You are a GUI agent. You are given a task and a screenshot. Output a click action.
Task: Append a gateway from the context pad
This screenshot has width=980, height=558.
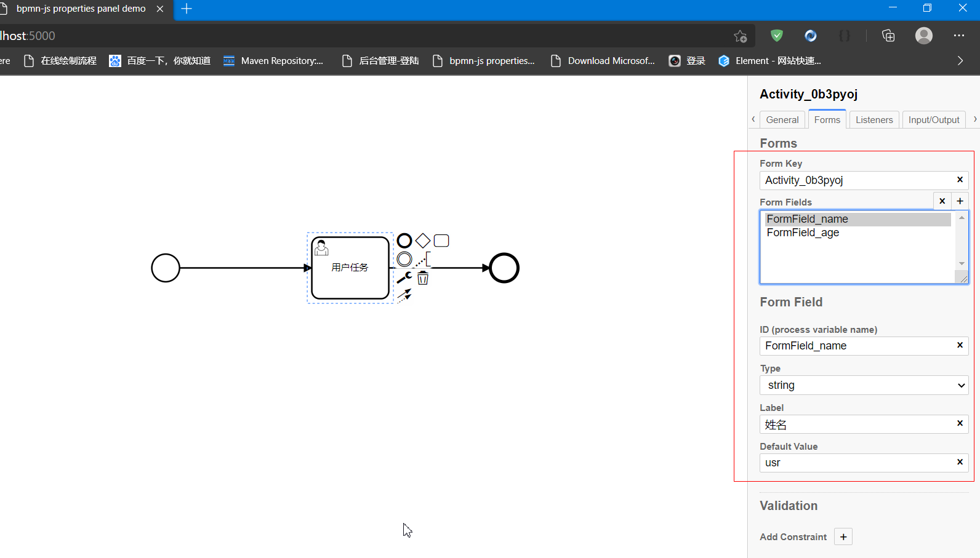[x=423, y=241]
